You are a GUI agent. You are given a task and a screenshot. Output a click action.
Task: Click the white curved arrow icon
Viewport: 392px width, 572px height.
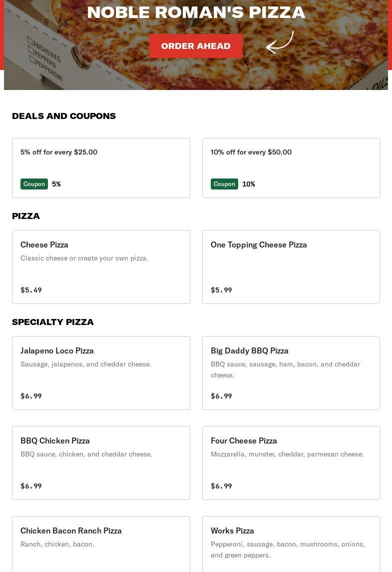(x=280, y=42)
